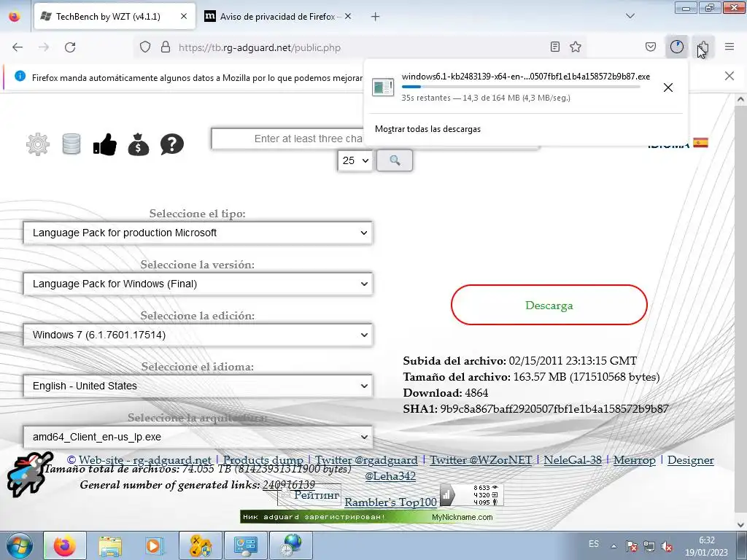Click the ES language indicator in tray
The height and width of the screenshot is (560, 747).
click(x=594, y=543)
